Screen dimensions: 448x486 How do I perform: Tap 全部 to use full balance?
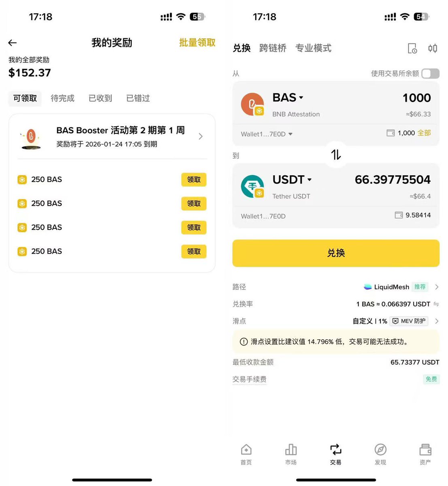coord(424,133)
